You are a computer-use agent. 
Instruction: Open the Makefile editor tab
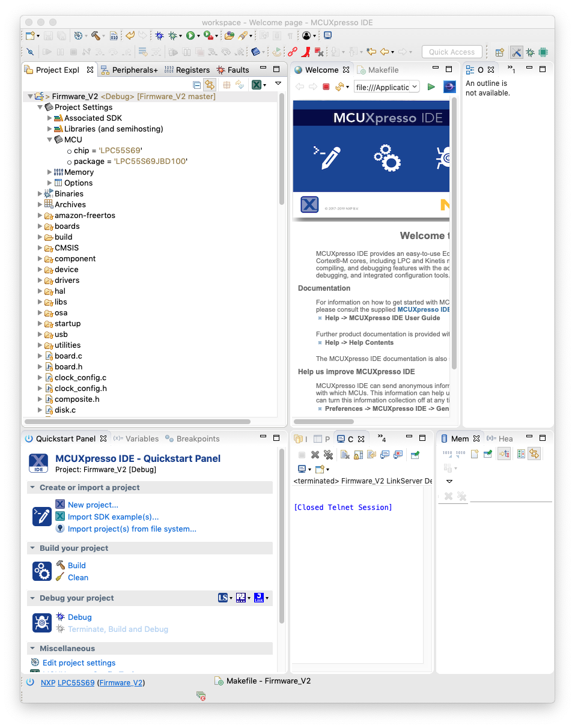[x=378, y=70]
